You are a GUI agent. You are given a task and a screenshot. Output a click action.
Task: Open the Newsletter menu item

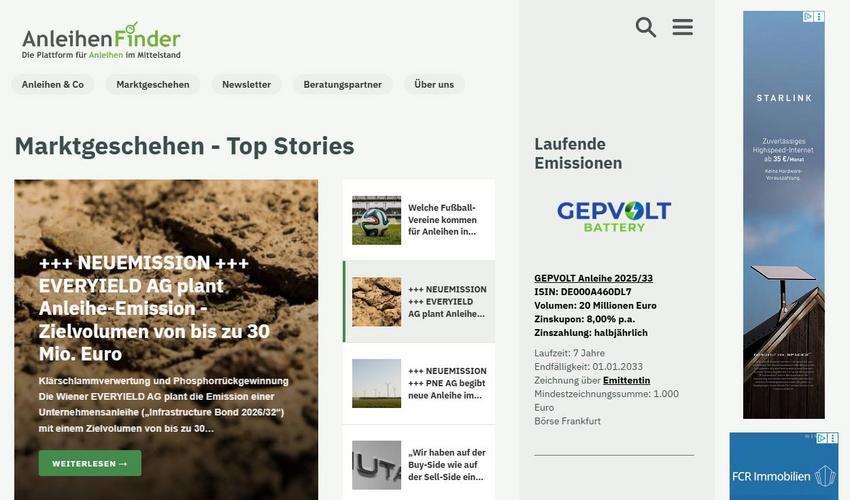coord(246,85)
